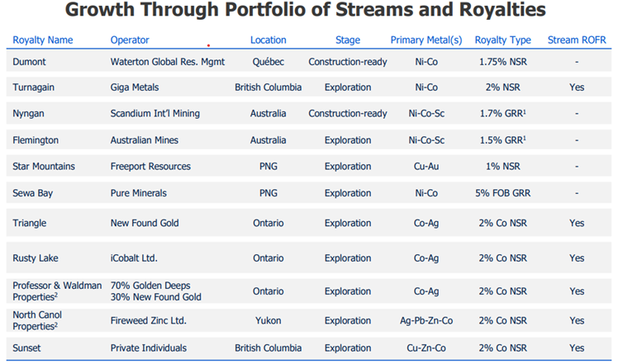Click the Freeport Resources operator cell
The height and width of the screenshot is (364, 623).
pyautogui.click(x=150, y=167)
